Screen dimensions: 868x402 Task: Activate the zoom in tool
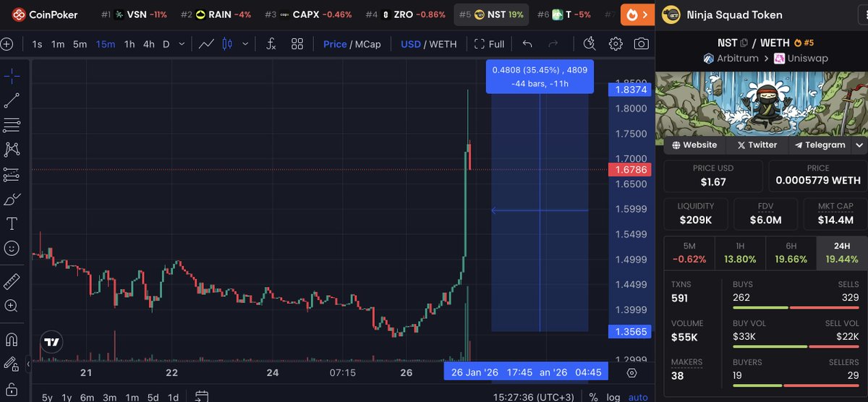click(x=12, y=306)
